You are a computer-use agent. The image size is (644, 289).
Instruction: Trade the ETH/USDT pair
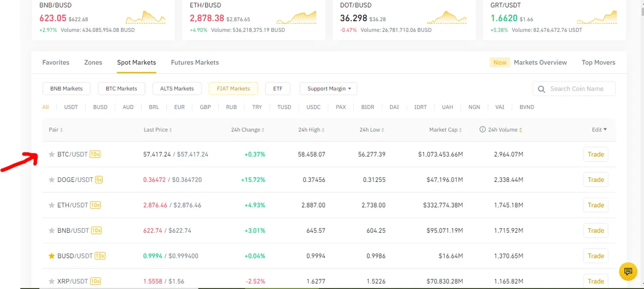click(596, 205)
